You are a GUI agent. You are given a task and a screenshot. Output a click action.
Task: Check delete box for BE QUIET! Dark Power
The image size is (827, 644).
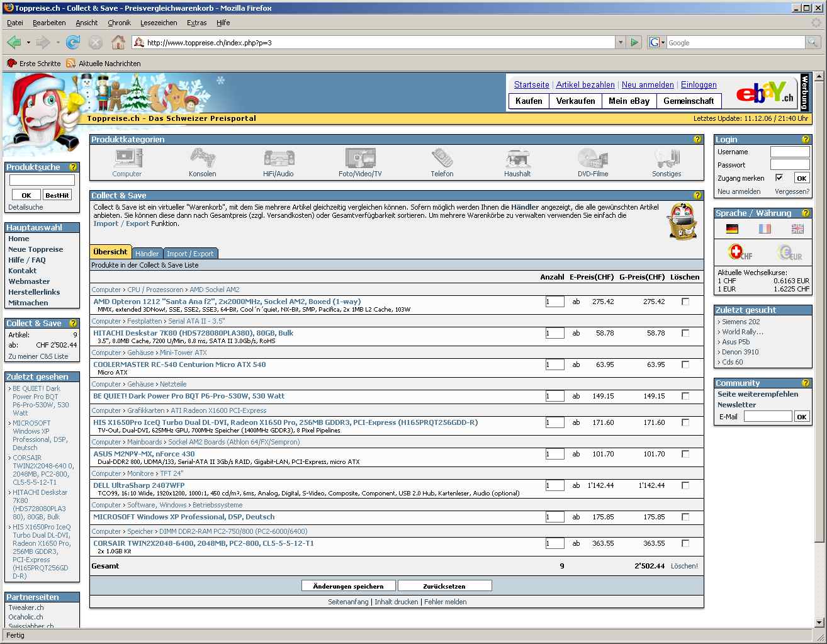[685, 396]
